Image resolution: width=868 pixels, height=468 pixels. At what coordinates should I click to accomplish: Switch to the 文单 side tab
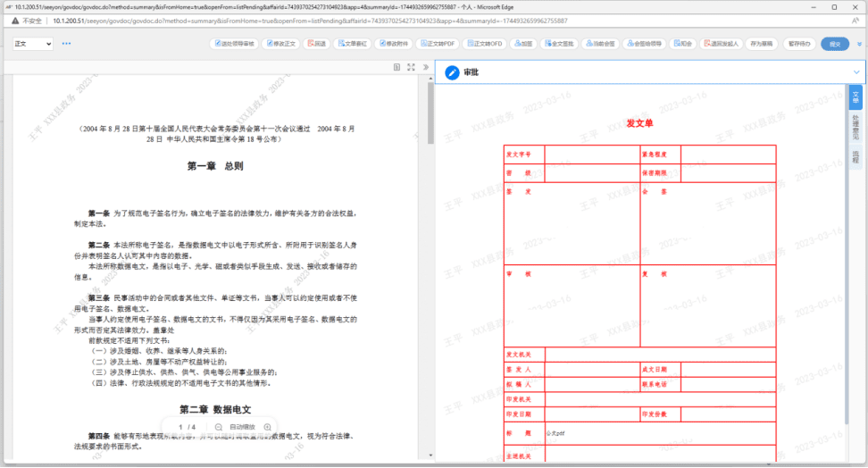855,97
